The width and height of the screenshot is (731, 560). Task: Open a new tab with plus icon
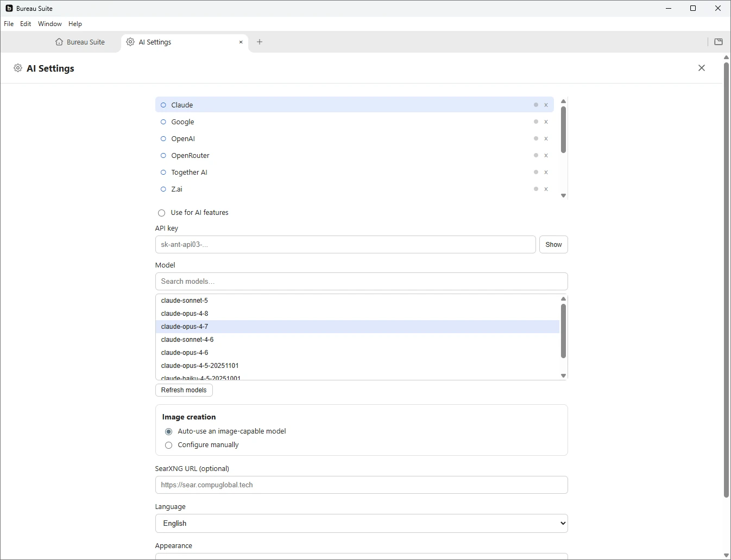tap(260, 42)
